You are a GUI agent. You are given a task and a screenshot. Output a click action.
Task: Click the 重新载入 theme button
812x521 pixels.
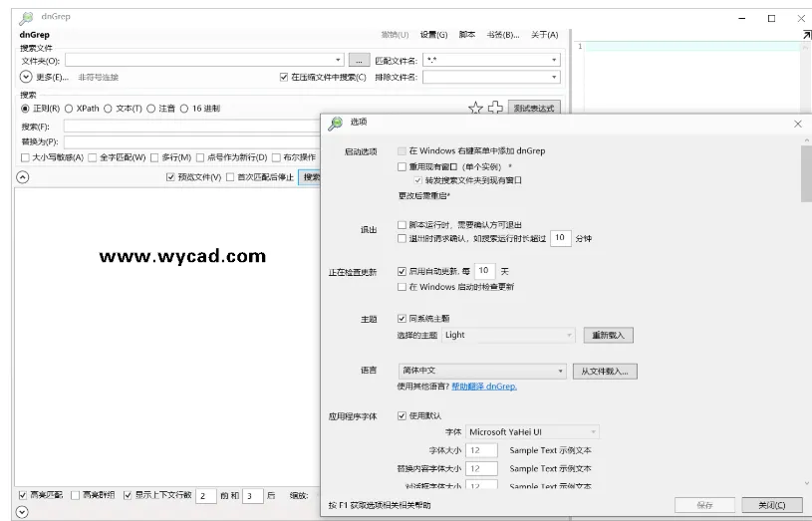(609, 335)
